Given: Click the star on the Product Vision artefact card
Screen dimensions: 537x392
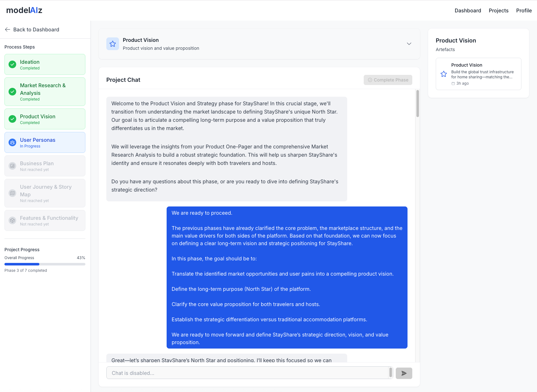Looking at the screenshot, I should pyautogui.click(x=443, y=74).
